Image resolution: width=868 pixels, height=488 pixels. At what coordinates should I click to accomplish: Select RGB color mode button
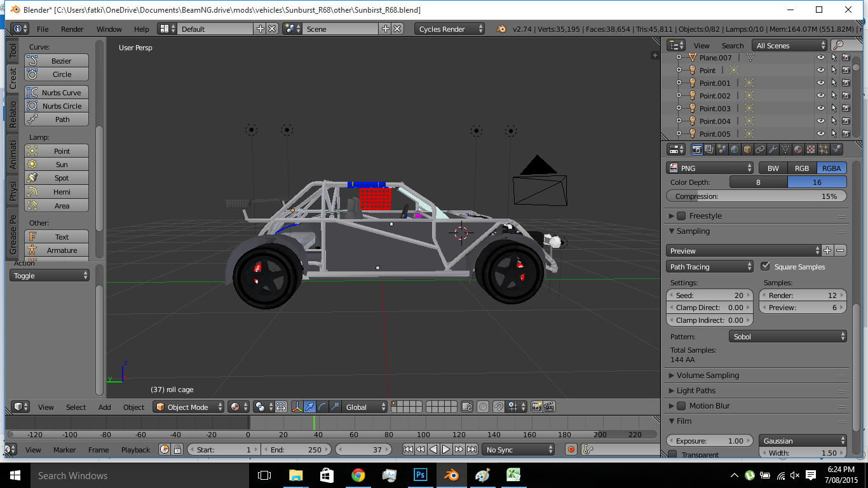(x=802, y=168)
